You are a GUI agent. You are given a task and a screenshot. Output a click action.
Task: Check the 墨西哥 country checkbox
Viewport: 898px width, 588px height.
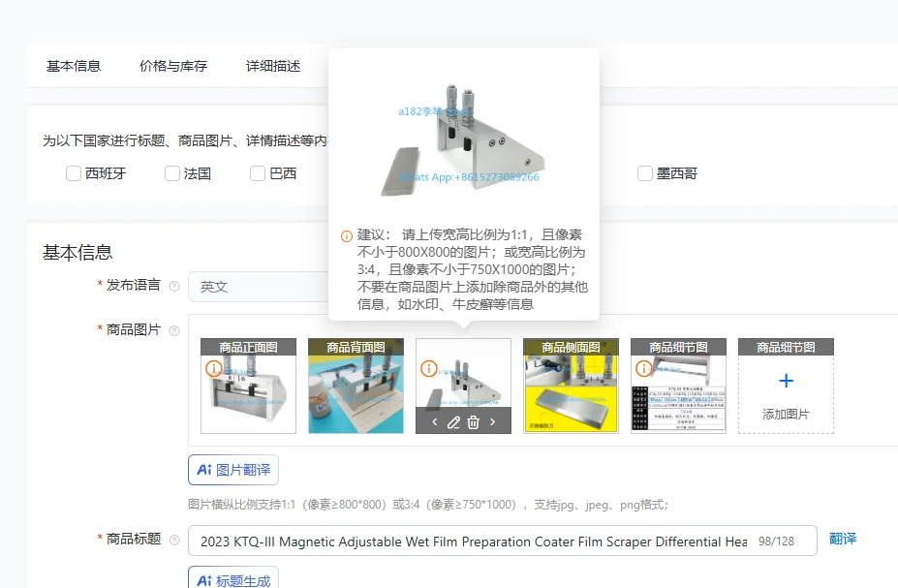click(x=645, y=173)
